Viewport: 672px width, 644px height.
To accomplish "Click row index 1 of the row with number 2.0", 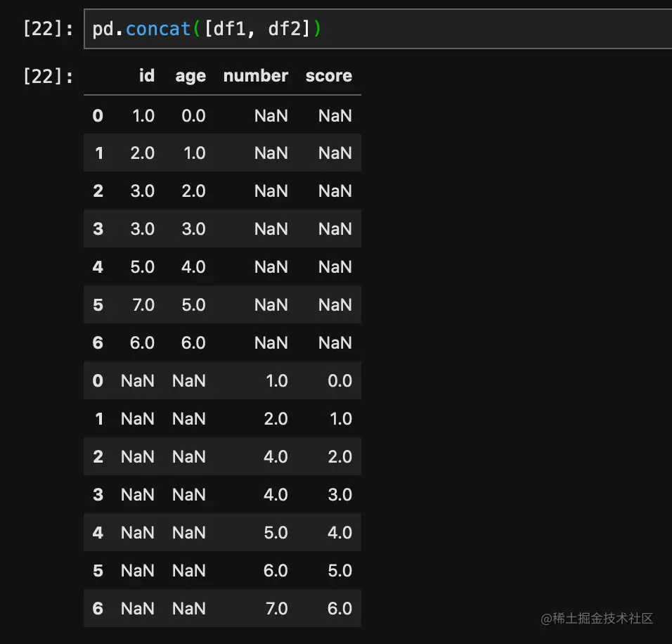I will tap(98, 418).
